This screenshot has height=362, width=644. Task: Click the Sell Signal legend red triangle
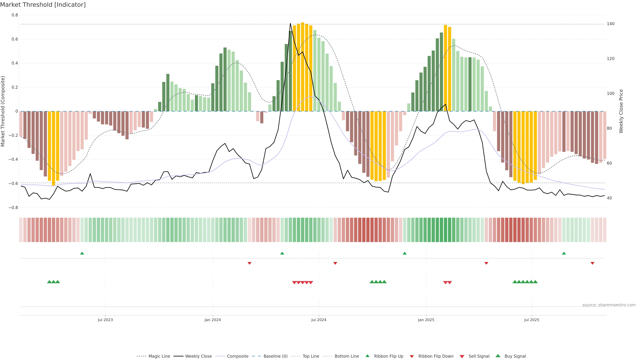(x=462, y=356)
